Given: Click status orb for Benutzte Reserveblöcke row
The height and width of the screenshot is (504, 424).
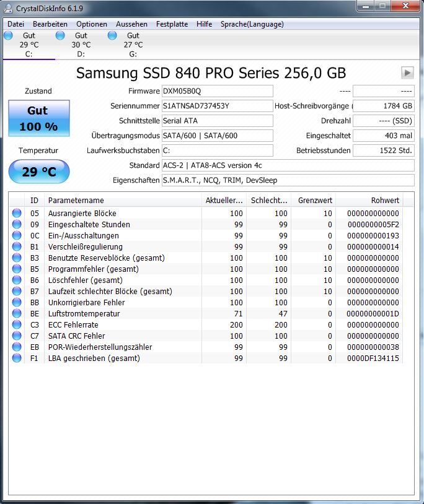Looking at the screenshot, I should pyautogui.click(x=17, y=258).
